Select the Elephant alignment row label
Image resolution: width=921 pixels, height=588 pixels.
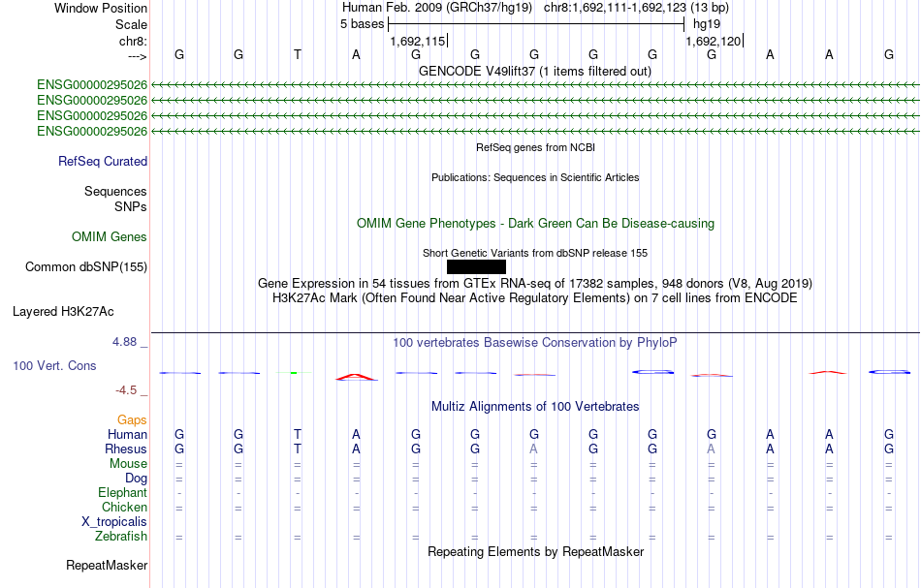click(x=123, y=493)
